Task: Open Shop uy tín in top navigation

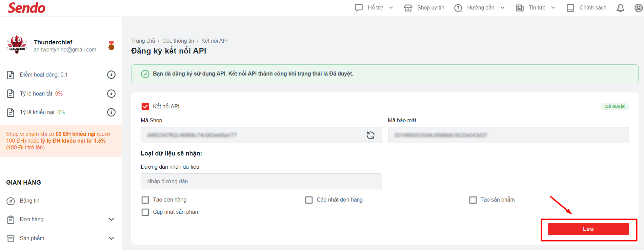Action: coord(424,8)
